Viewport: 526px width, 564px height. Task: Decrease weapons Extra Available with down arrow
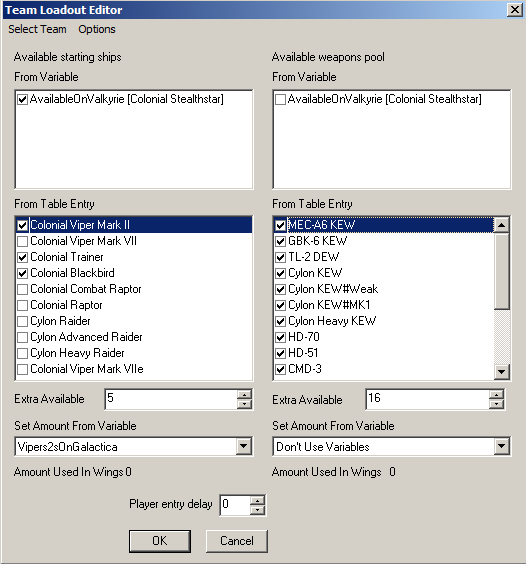(496, 404)
